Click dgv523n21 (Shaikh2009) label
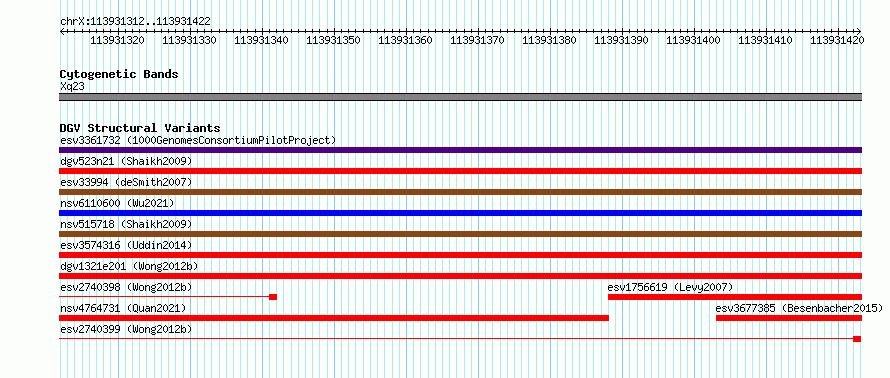This screenshot has width=890, height=378. (x=126, y=161)
